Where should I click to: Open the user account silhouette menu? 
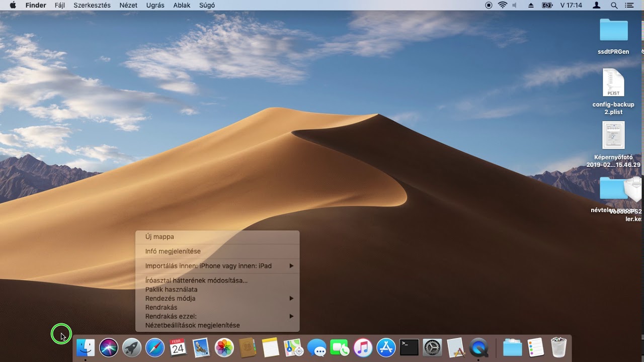tap(597, 5)
